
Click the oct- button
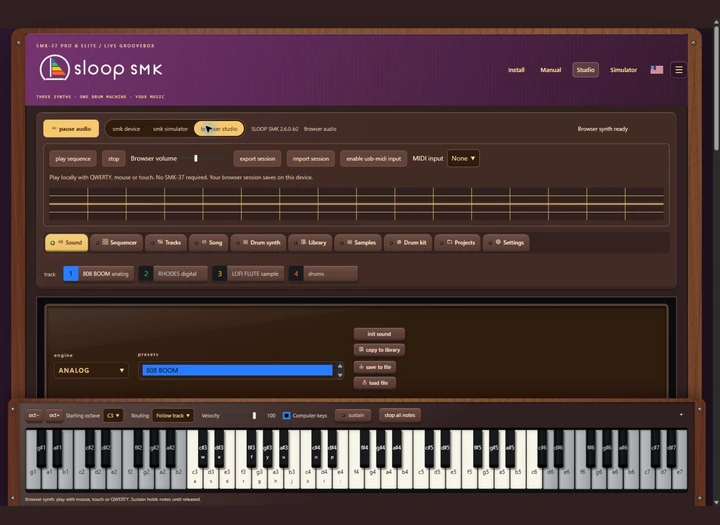click(x=34, y=415)
